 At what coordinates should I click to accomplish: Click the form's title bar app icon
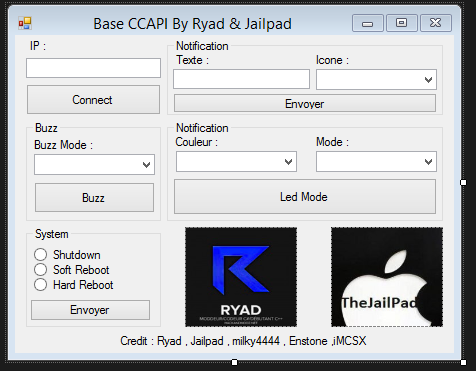[25, 23]
